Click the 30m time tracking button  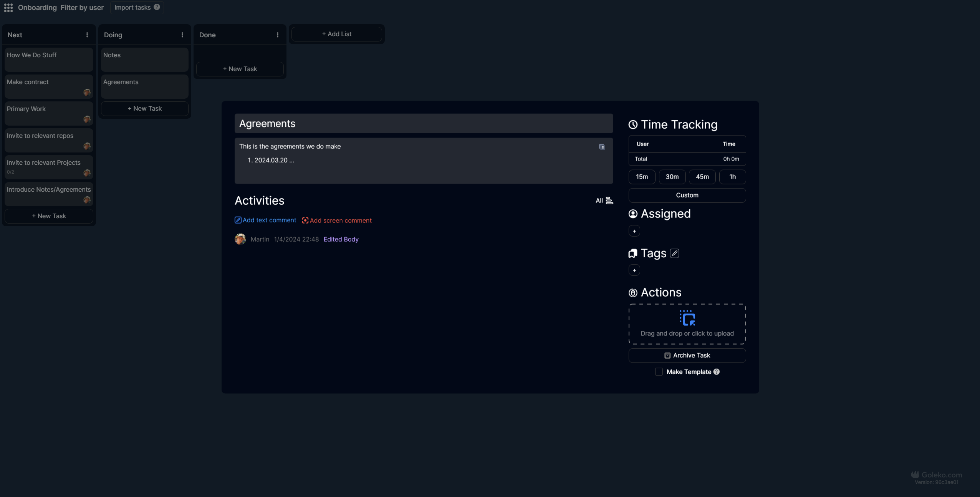[672, 177]
